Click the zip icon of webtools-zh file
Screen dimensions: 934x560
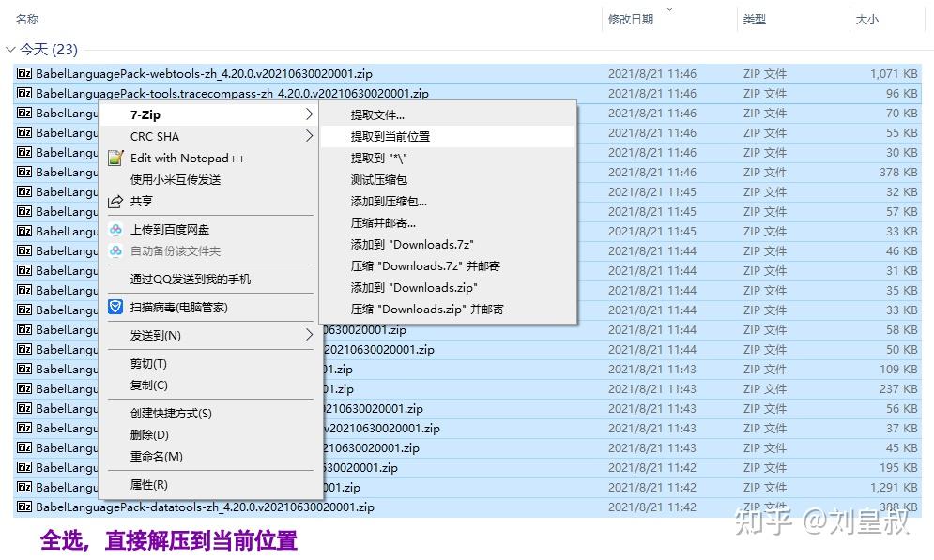tap(24, 74)
